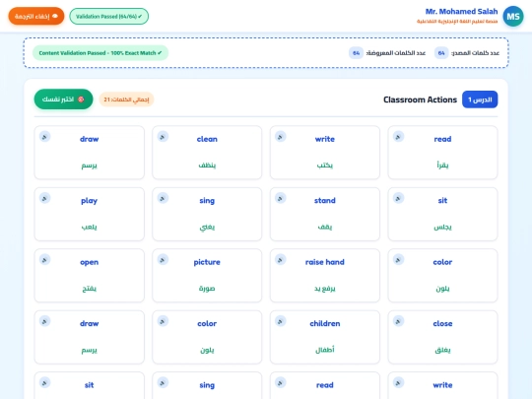Viewport: 532px width, 399px height.
Task: Speaker icon on bottom write card below close
Action: (x=398, y=382)
